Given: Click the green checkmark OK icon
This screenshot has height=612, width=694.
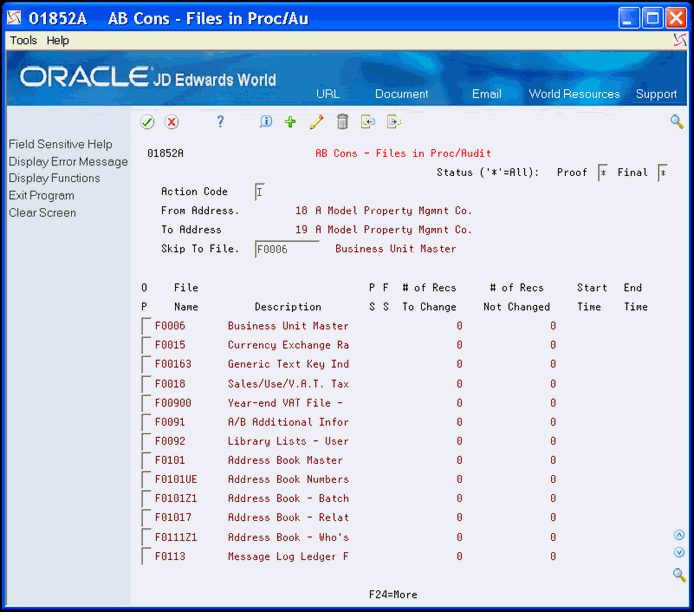Looking at the screenshot, I should (x=147, y=122).
